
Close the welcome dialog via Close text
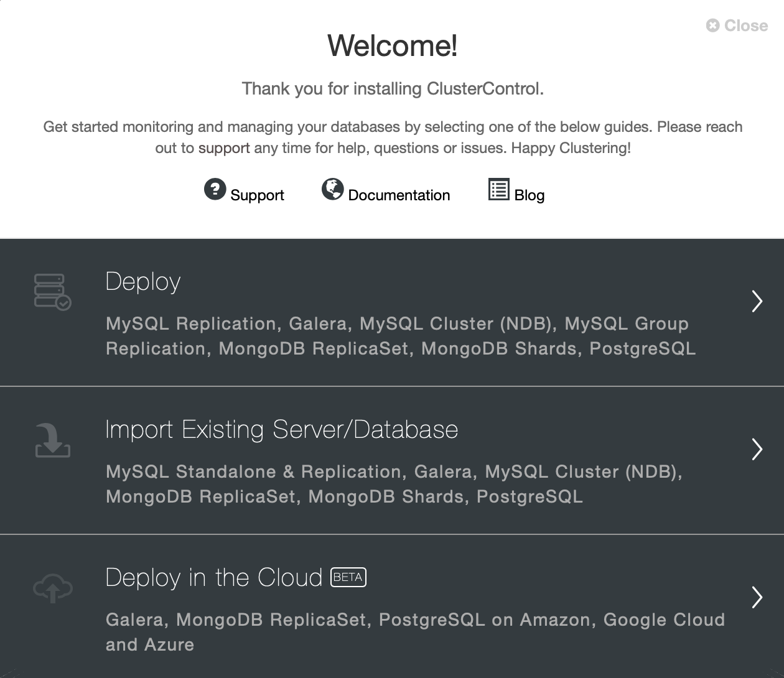pos(746,26)
